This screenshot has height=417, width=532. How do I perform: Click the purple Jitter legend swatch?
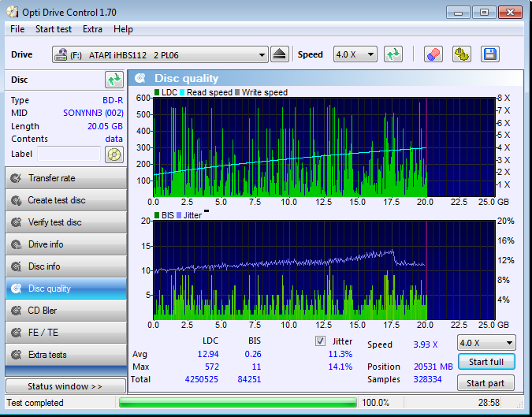point(179,215)
